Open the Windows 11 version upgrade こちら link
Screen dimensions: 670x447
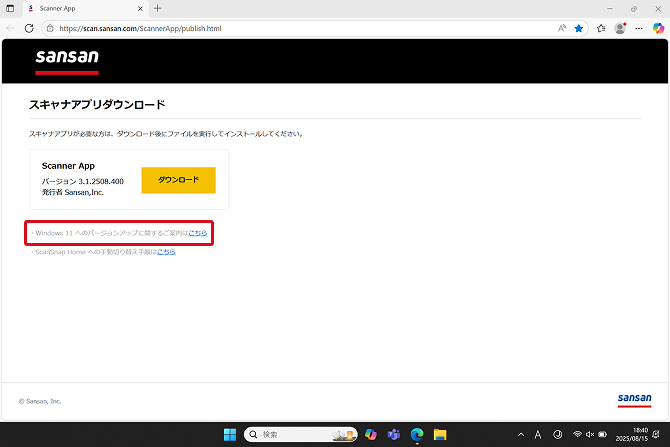[198, 233]
